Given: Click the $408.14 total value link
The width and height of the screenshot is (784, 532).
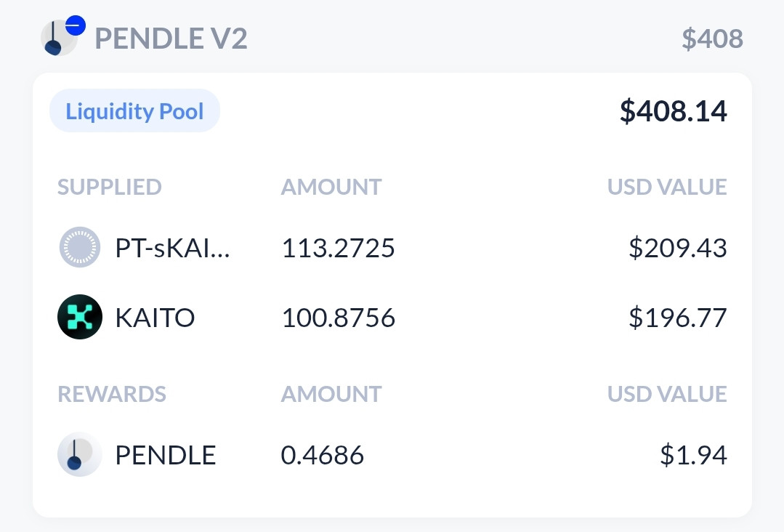Looking at the screenshot, I should (673, 110).
